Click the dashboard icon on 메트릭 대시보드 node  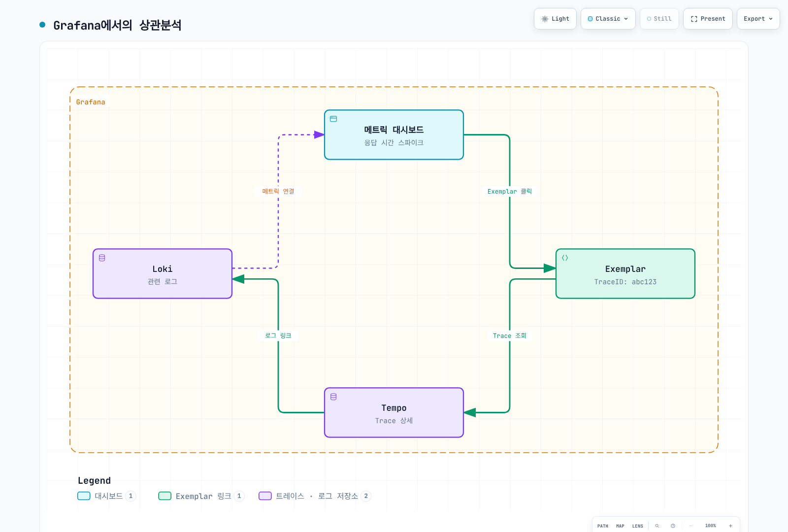(333, 119)
